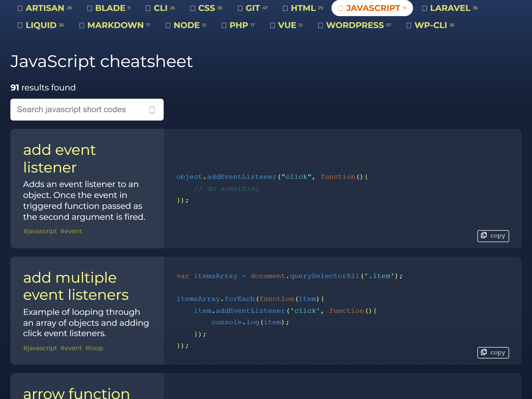This screenshot has width=532, height=399.
Task: Click the "91 results found" text
Action: (43, 88)
